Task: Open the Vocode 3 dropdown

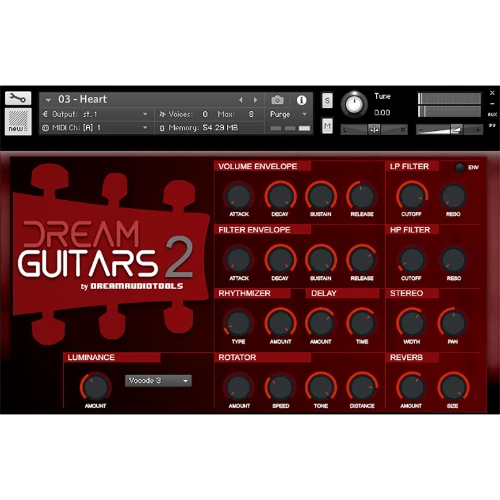Action: (158, 381)
